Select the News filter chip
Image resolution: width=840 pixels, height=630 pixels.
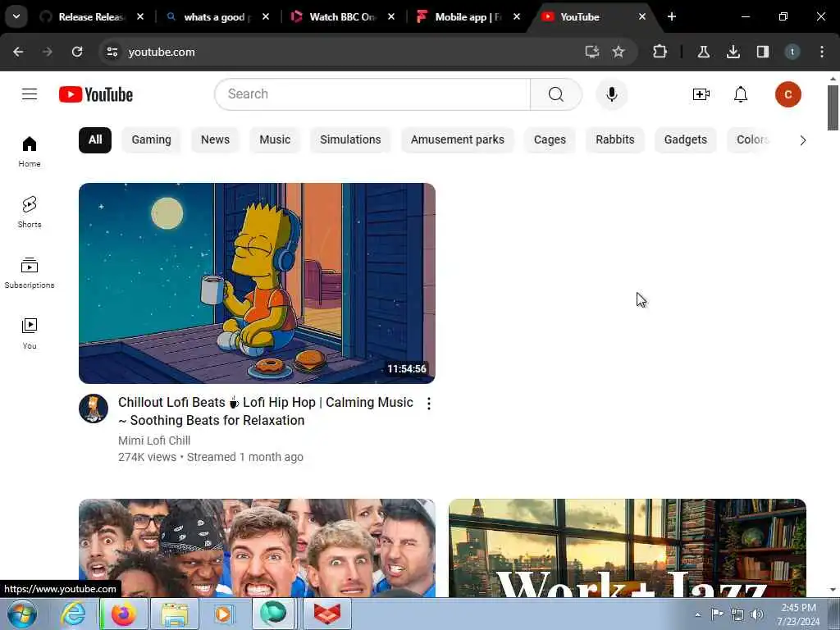(216, 139)
